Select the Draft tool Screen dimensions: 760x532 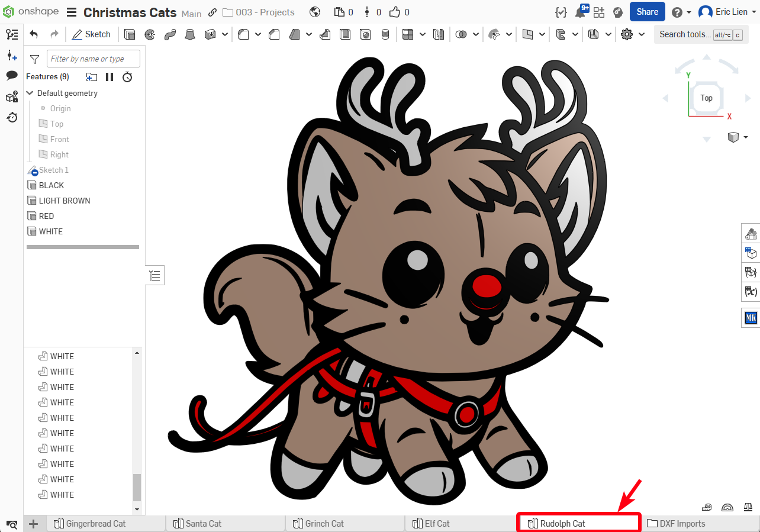tap(294, 34)
